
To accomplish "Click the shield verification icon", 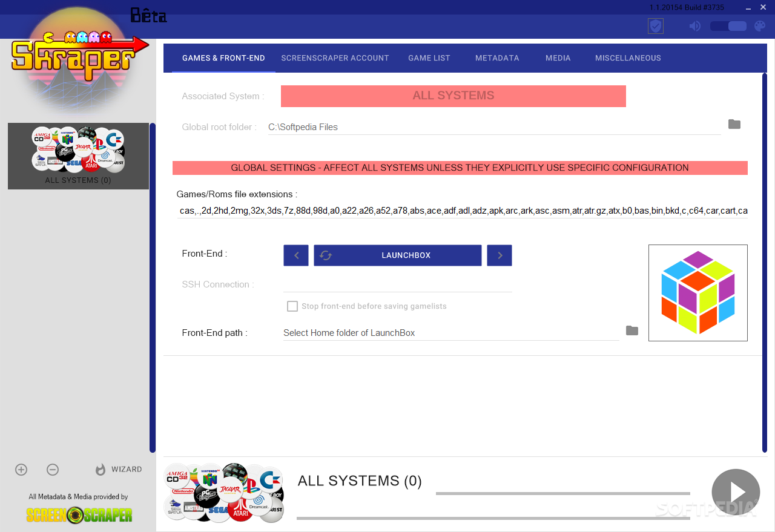I will [x=655, y=26].
